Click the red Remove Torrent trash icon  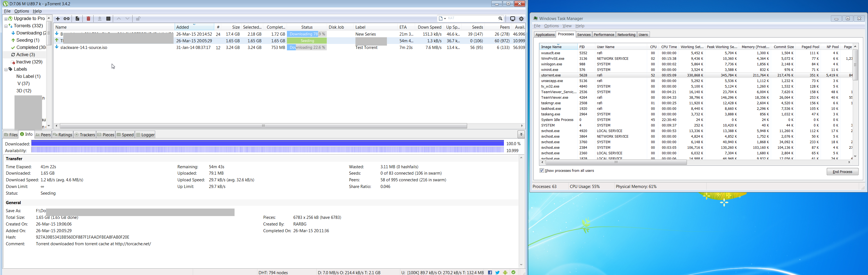pos(89,19)
